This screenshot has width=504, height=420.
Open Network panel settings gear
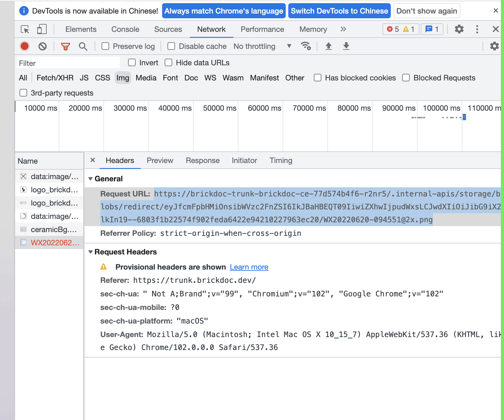pos(494,46)
